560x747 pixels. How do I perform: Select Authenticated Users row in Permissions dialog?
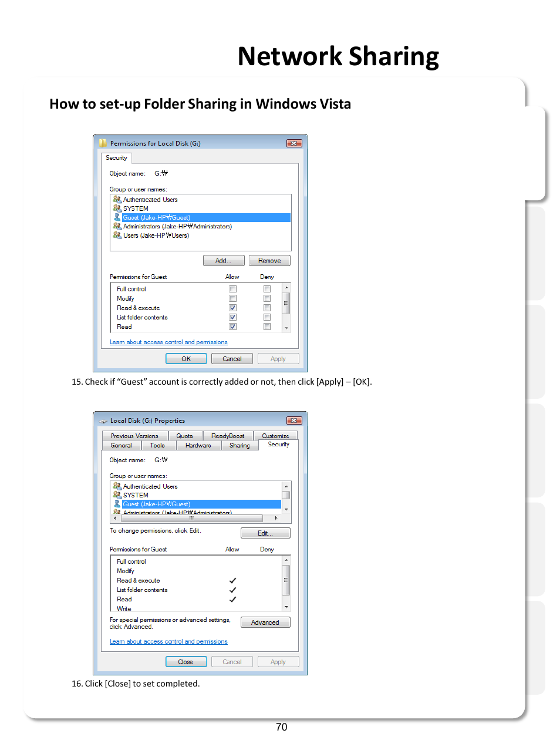pos(201,200)
